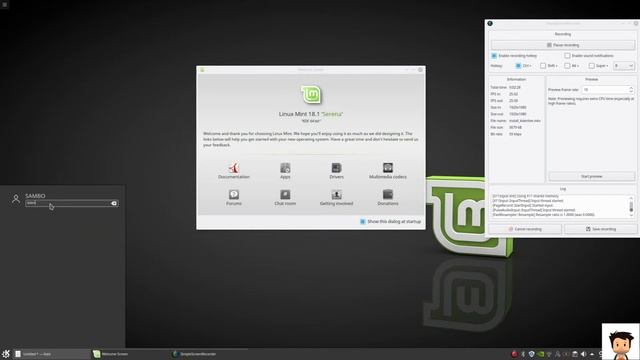640x360 pixels.
Task: Open the KDE application launcher
Action: coord(6,354)
